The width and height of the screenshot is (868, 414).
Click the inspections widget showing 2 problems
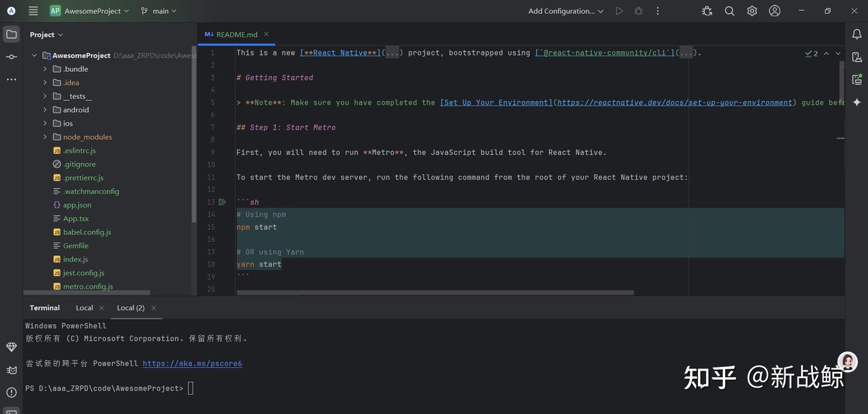[810, 52]
